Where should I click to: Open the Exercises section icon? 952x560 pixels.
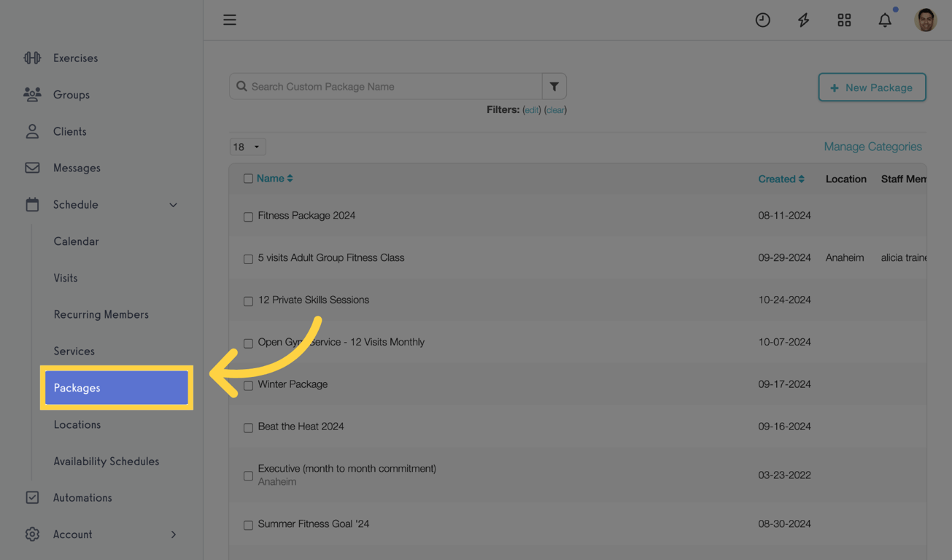(x=32, y=58)
